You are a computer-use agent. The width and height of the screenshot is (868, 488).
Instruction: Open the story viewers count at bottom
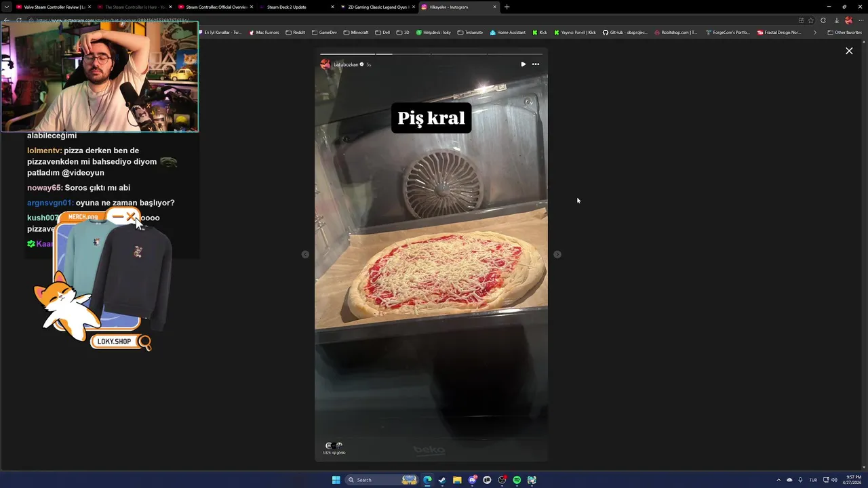click(334, 449)
